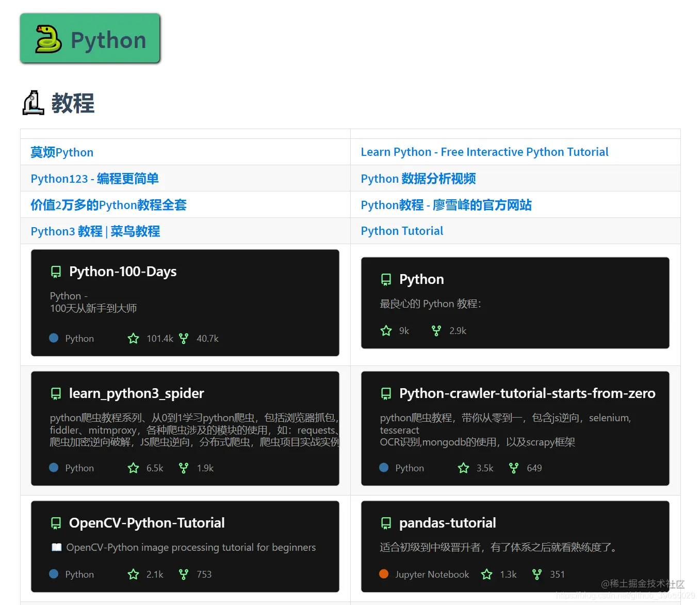700x605 pixels.
Task: Click the green Python badge button
Action: (90, 39)
